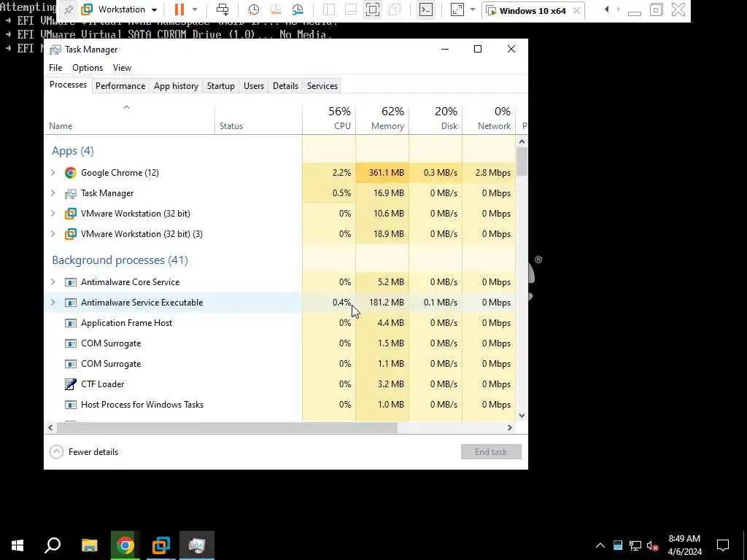
Task: Switch to the Users tab
Action: (253, 86)
